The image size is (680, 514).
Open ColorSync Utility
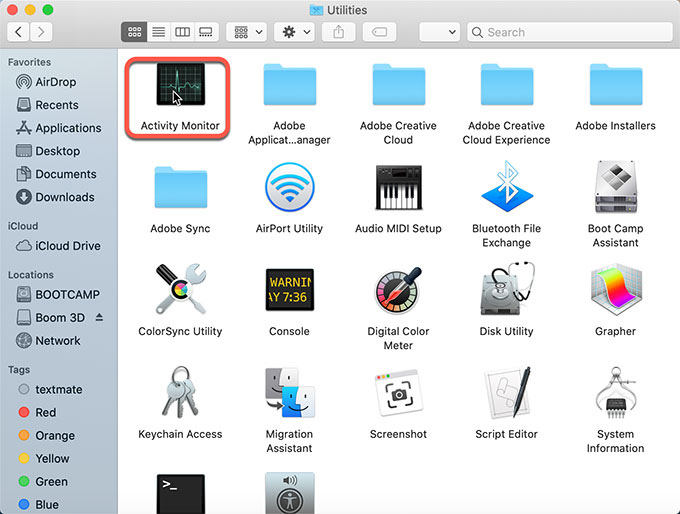(180, 289)
